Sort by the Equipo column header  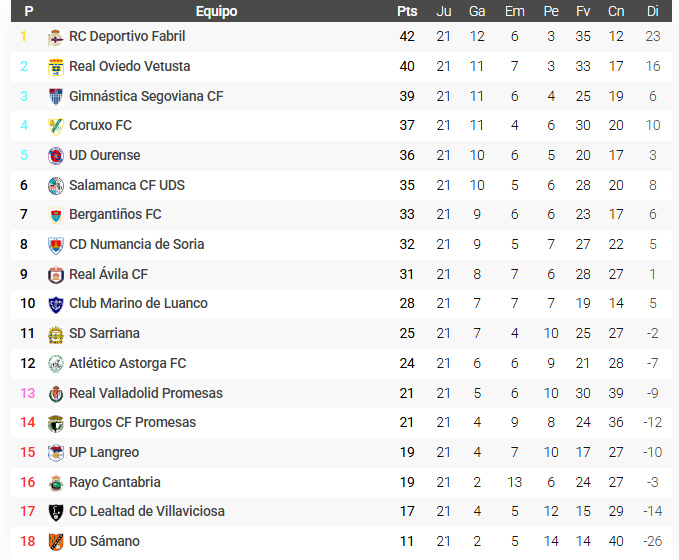click(x=216, y=12)
